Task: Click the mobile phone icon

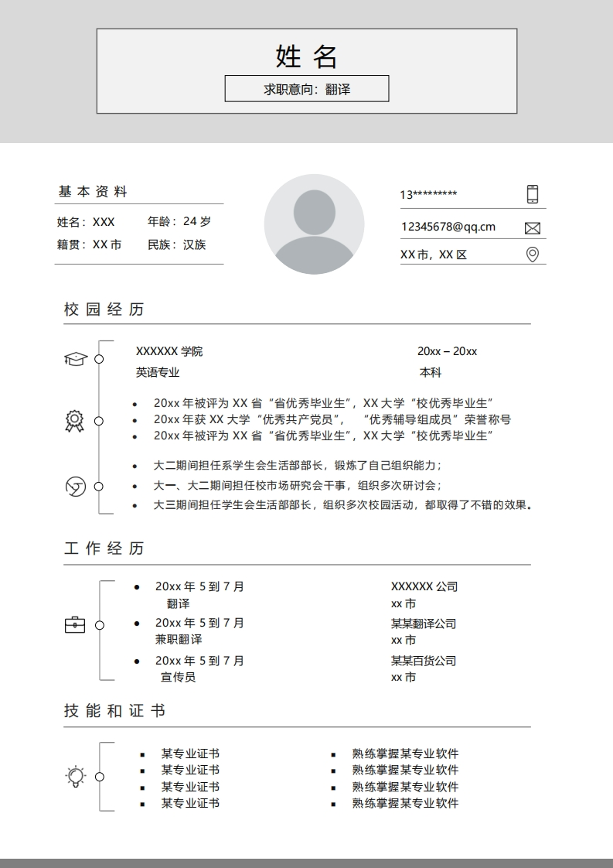Action: click(x=532, y=194)
